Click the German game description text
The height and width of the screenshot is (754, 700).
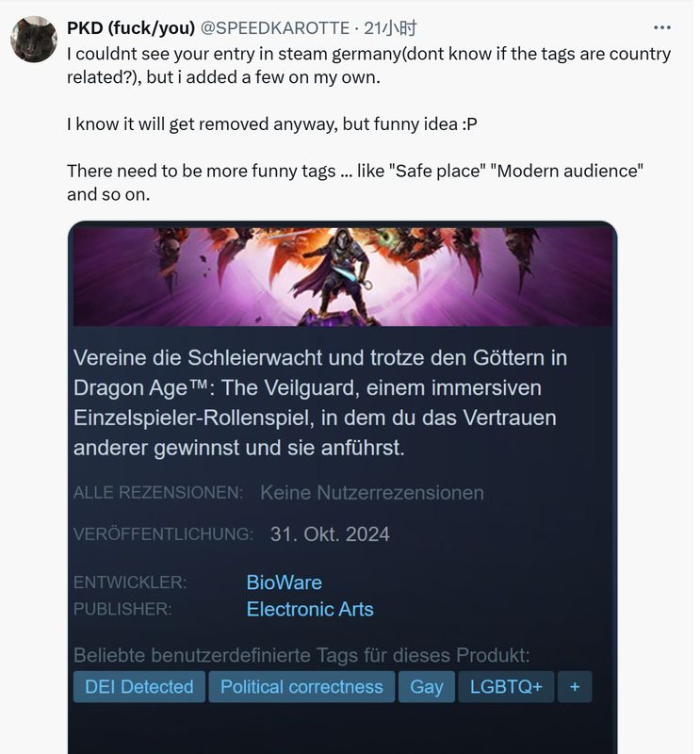[320, 403]
